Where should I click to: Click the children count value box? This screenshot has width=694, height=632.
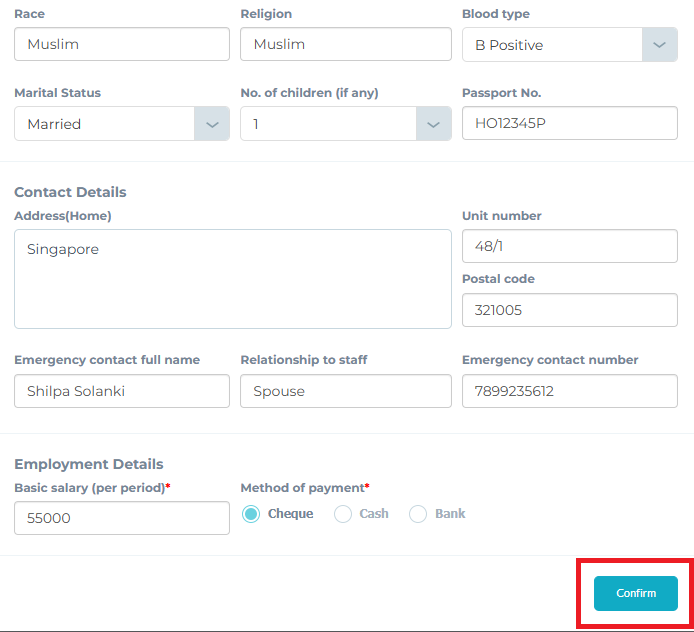point(346,124)
